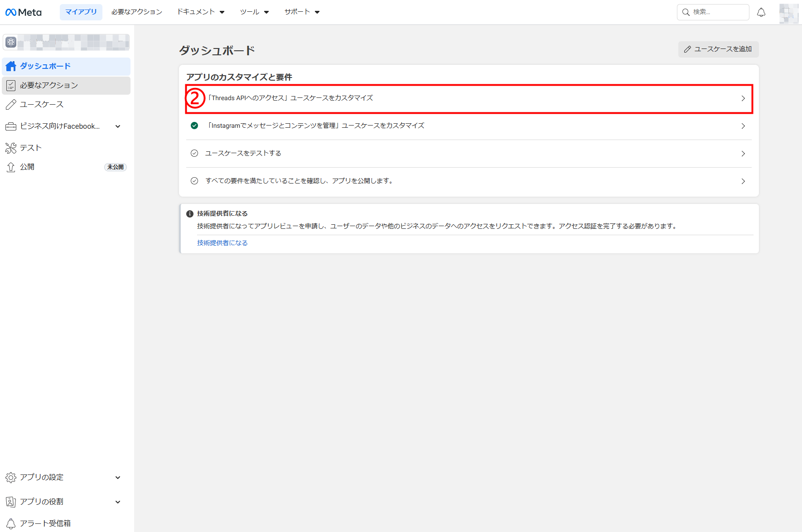Image resolution: width=802 pixels, height=532 pixels.
Task: Click the アプリの設定 gear icon
Action: click(x=11, y=478)
